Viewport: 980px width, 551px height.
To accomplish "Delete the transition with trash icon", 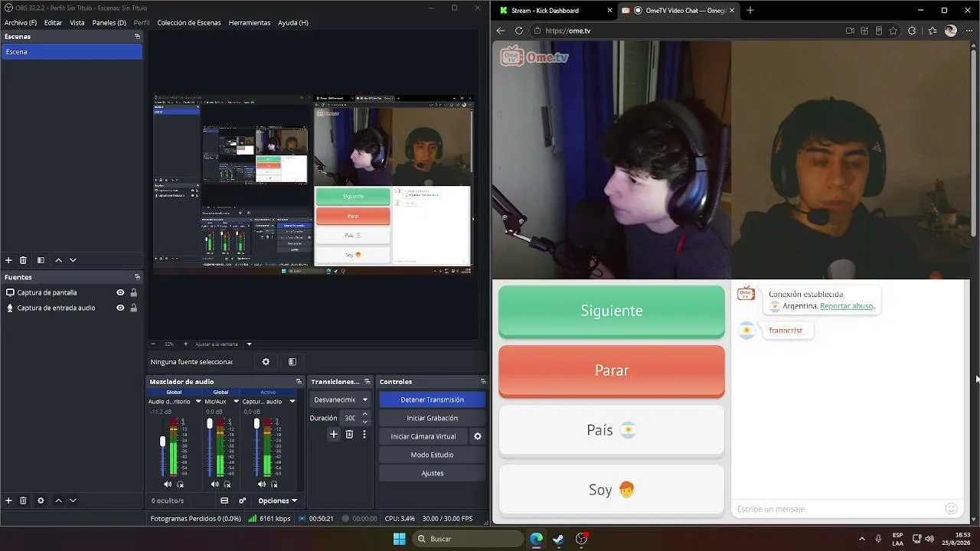I will click(349, 434).
